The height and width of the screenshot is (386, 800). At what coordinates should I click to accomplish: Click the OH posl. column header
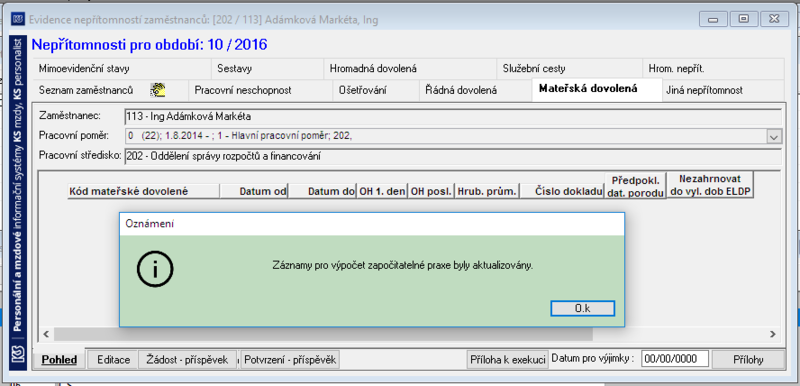pos(431,191)
